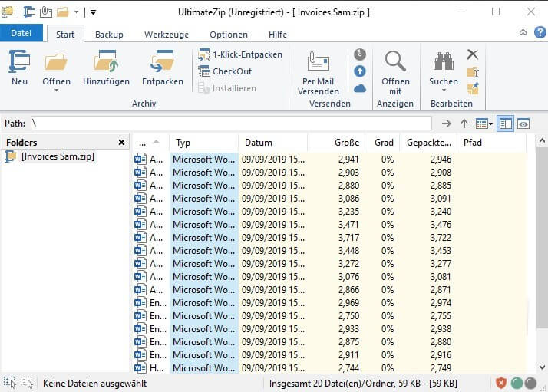
Task: Click the attach quick access icon
Action: [46, 12]
